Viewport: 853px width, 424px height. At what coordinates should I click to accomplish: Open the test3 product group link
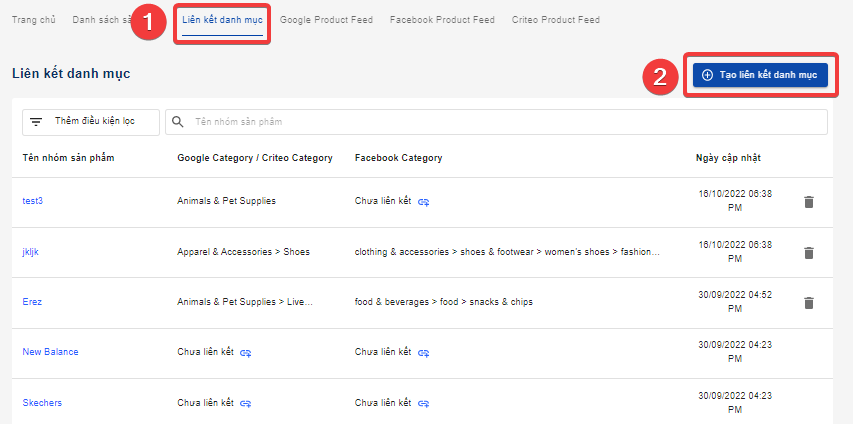pos(33,201)
